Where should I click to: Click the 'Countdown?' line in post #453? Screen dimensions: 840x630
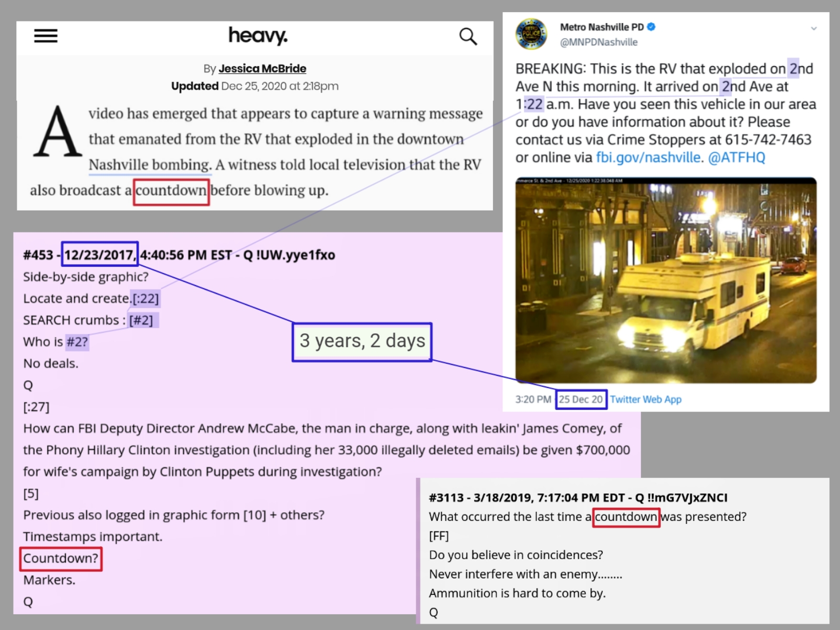[61, 558]
